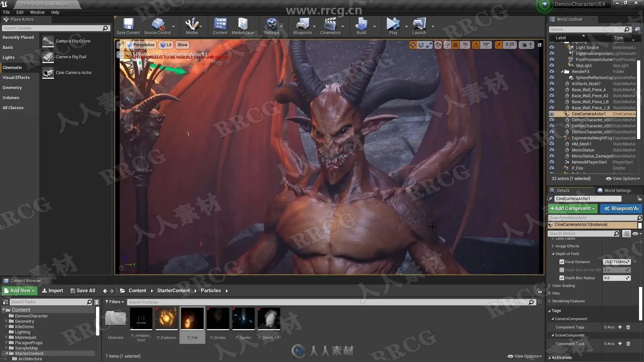Hide CineCameraActor1 with its eye icon
Screen dimensions: 644x362
[552, 114]
